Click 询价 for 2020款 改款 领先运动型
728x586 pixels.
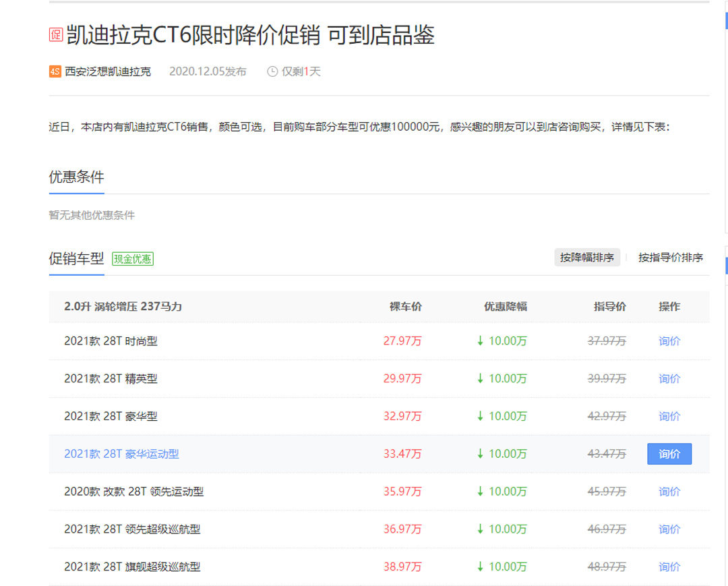click(669, 492)
